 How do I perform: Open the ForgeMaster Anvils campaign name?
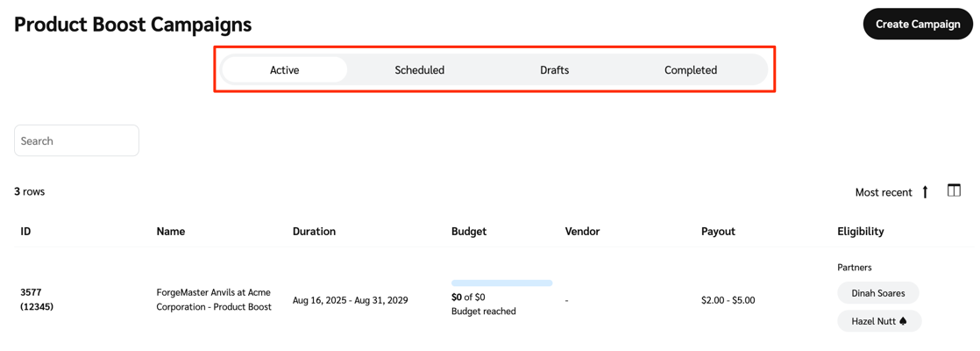pyautogui.click(x=214, y=299)
